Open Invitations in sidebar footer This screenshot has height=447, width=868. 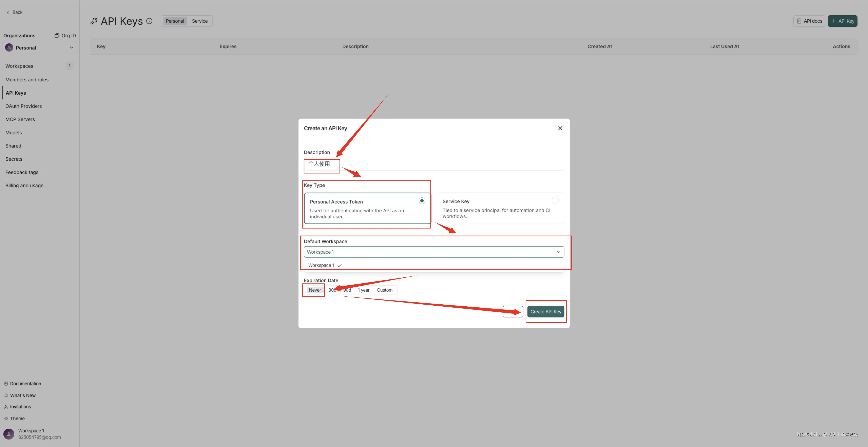20,407
